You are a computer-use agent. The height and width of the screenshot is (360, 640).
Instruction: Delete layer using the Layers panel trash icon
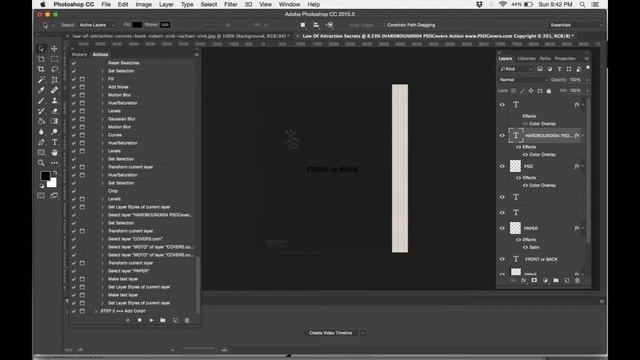577,280
